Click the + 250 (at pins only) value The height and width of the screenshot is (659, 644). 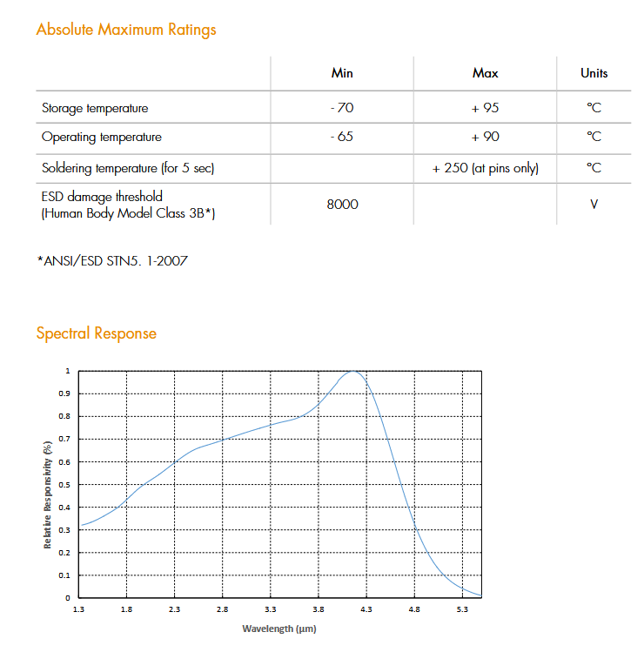(485, 168)
